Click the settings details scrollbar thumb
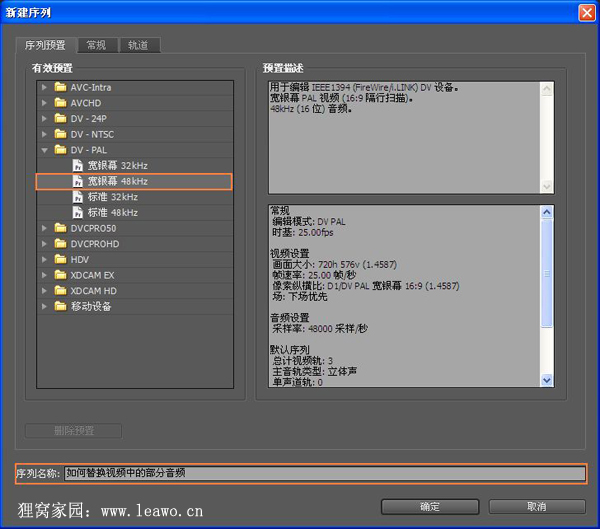This screenshot has width=600, height=529. tap(547, 273)
